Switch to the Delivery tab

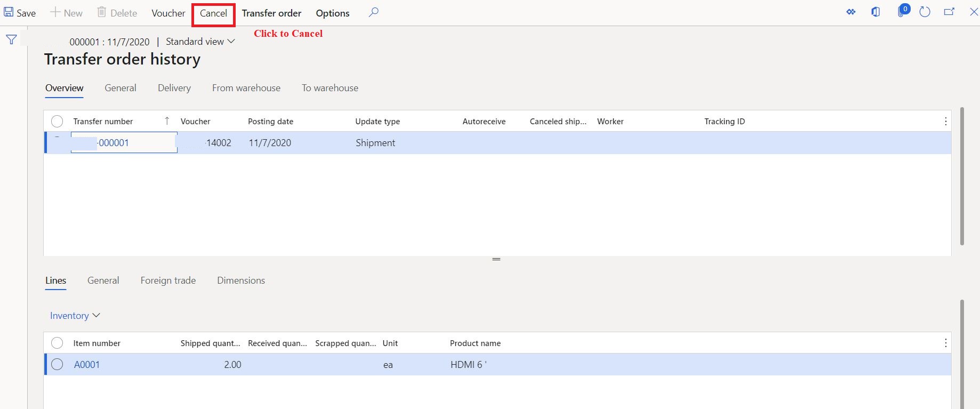point(174,88)
